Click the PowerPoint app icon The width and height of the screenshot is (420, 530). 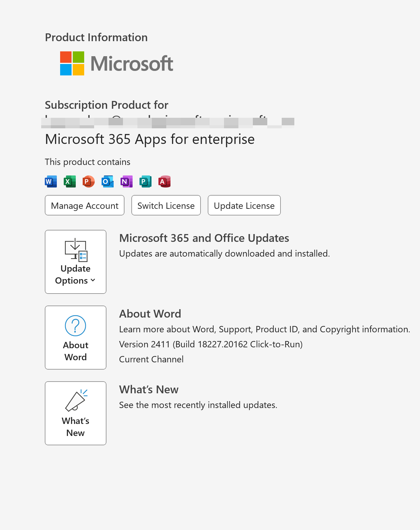coord(89,181)
